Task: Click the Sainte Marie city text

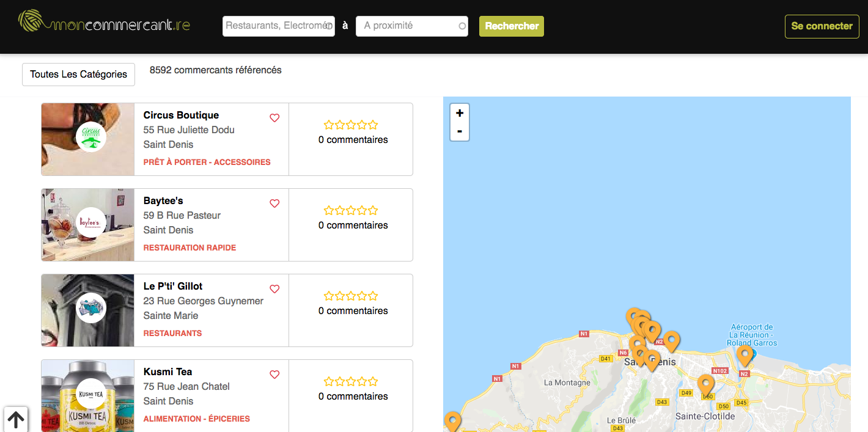Action: point(171,316)
